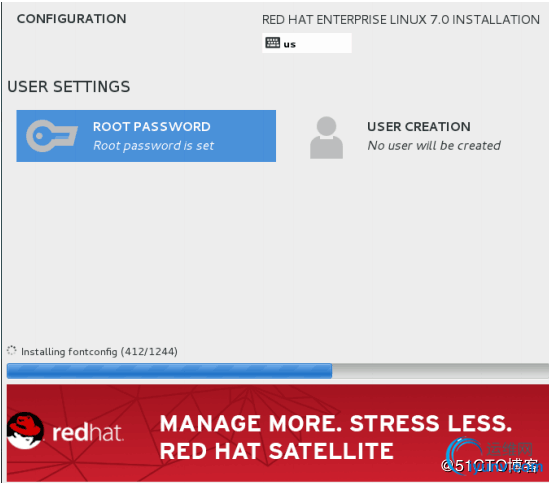
Task: Click 'RED HAT ENTERPRISE LINUX 7.0 INSTALLATION' header
Action: tap(401, 20)
